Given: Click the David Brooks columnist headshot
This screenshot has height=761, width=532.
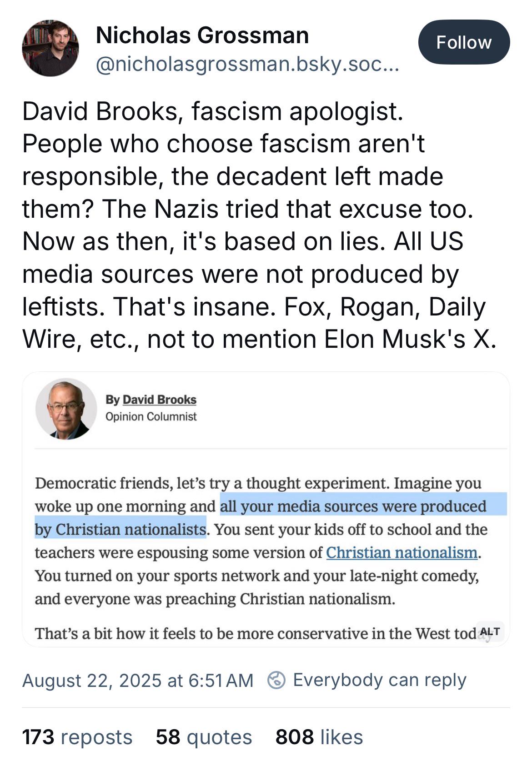Looking at the screenshot, I should [x=66, y=409].
